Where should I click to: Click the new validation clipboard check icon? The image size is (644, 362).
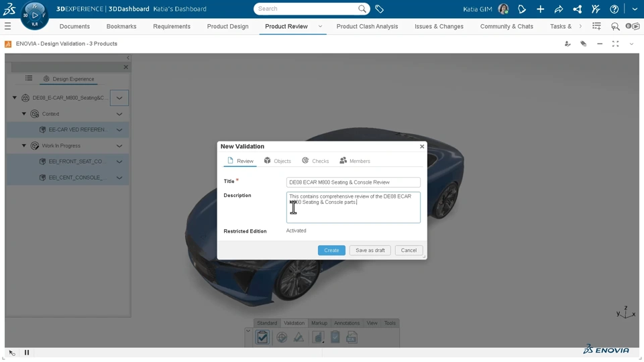(x=262, y=337)
